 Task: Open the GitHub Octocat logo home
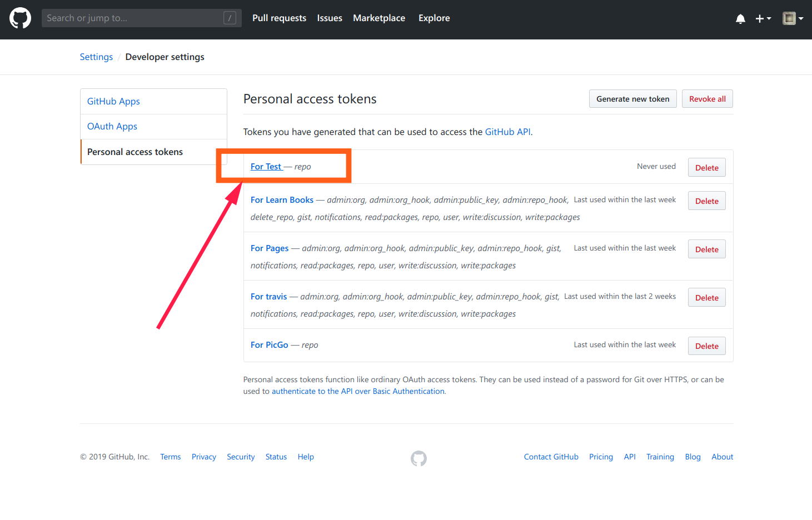point(20,18)
